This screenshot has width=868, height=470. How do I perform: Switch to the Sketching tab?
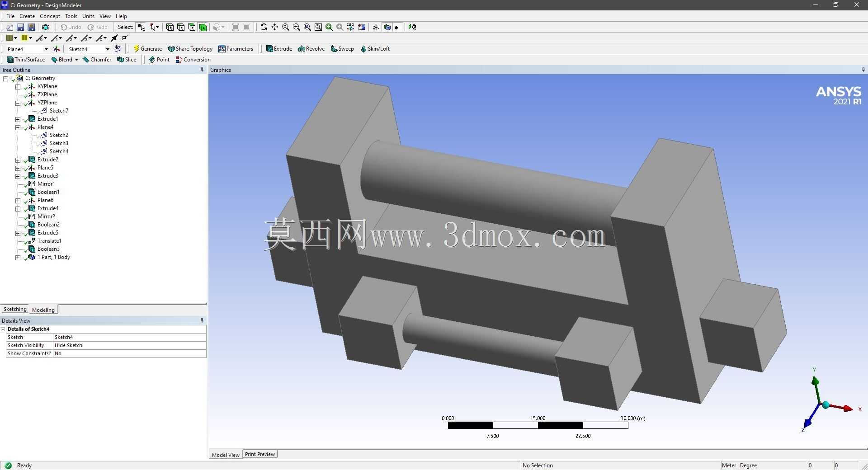tap(15, 309)
